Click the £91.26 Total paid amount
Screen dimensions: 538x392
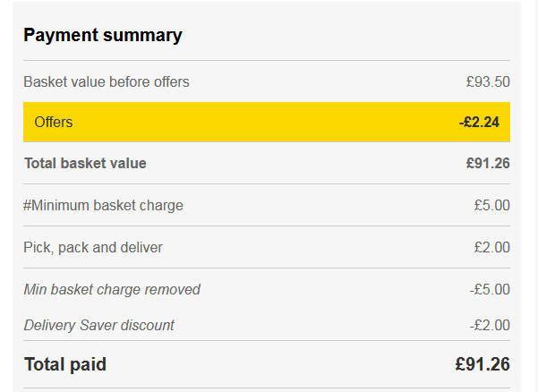tap(482, 364)
